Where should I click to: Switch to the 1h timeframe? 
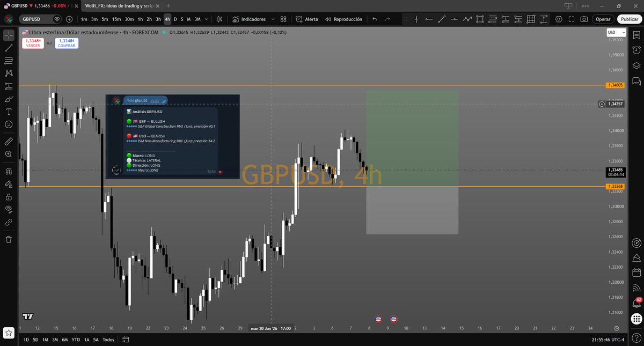(x=141, y=19)
